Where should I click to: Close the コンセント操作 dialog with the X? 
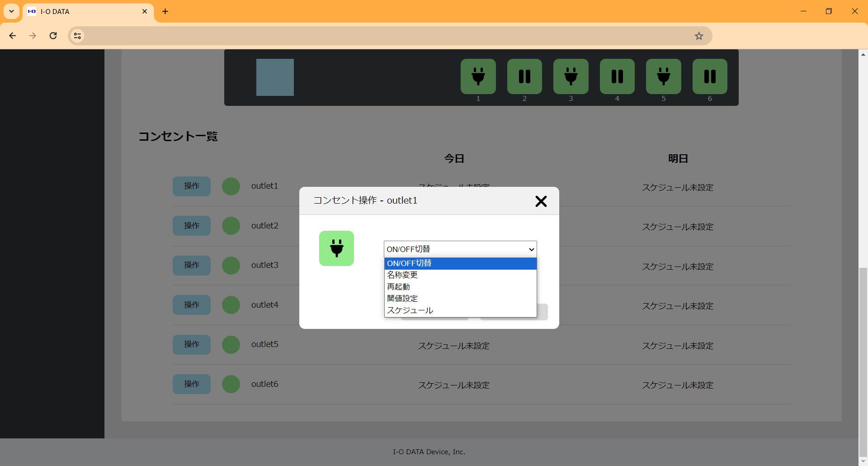click(x=541, y=201)
